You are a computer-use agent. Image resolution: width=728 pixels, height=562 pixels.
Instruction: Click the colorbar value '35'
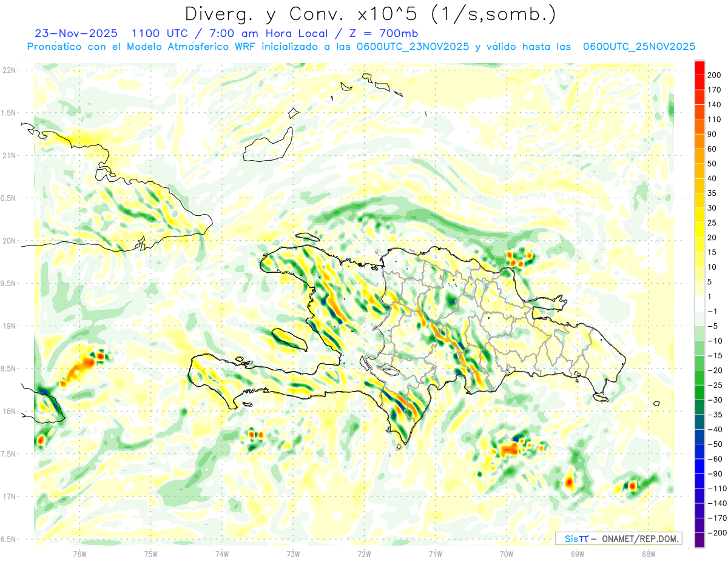pyautogui.click(x=713, y=193)
